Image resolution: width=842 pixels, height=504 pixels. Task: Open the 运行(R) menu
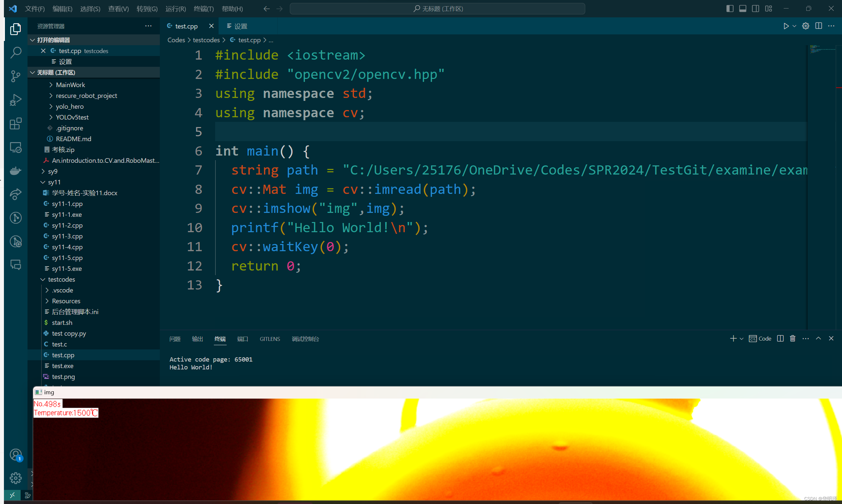(x=175, y=9)
